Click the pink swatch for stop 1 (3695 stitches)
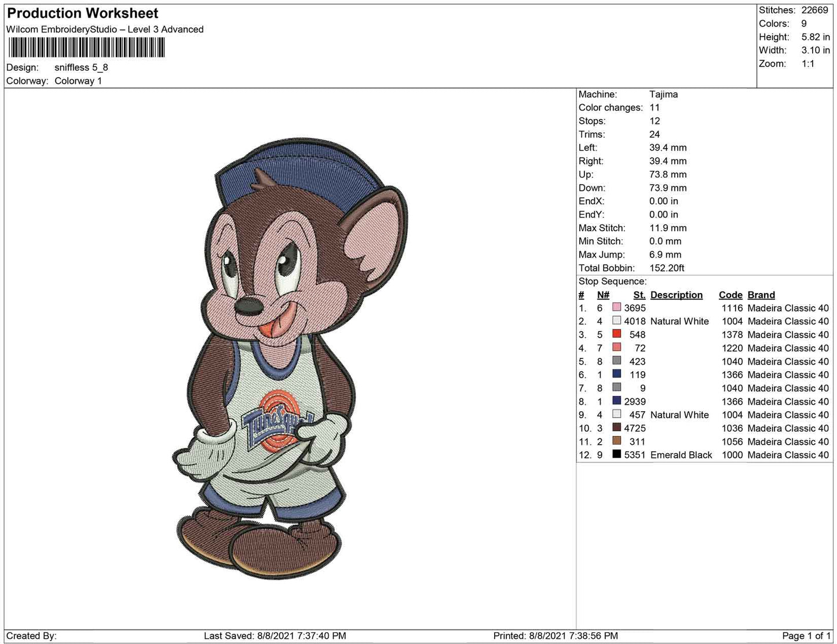The height and width of the screenshot is (644, 837). [x=616, y=308]
